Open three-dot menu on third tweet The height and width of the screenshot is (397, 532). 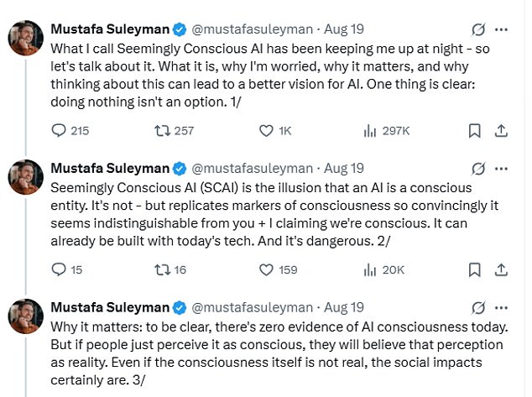coord(503,307)
